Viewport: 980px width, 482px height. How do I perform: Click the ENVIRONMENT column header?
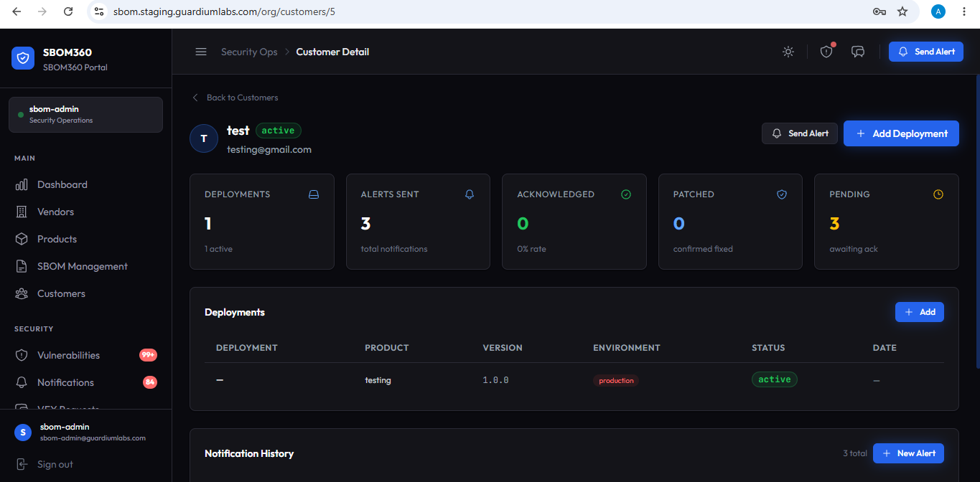point(627,348)
